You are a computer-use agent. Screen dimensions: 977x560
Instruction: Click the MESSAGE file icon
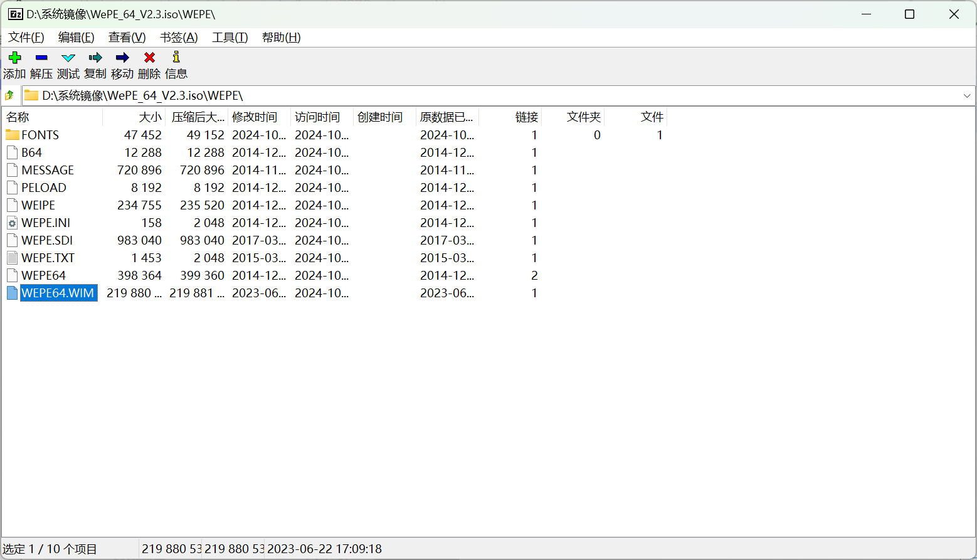[12, 170]
